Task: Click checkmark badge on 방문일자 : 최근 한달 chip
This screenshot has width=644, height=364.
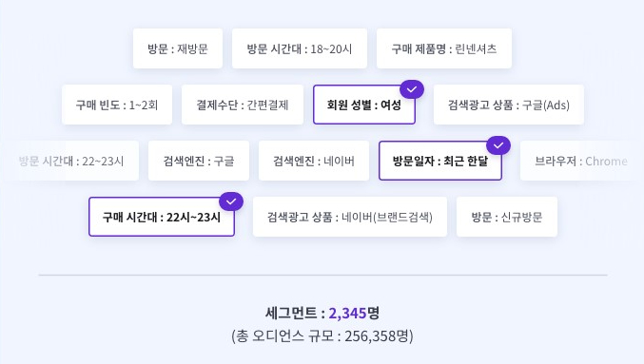Action: [498, 145]
